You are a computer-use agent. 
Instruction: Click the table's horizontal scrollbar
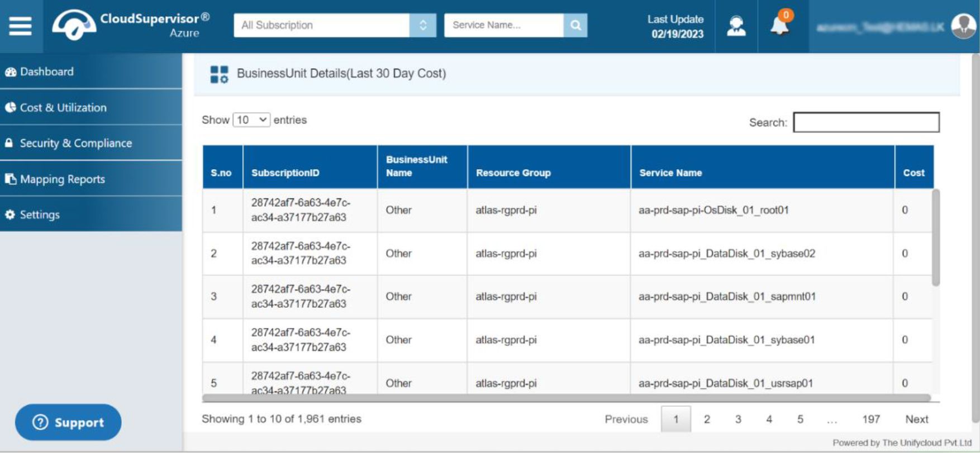tap(567, 398)
